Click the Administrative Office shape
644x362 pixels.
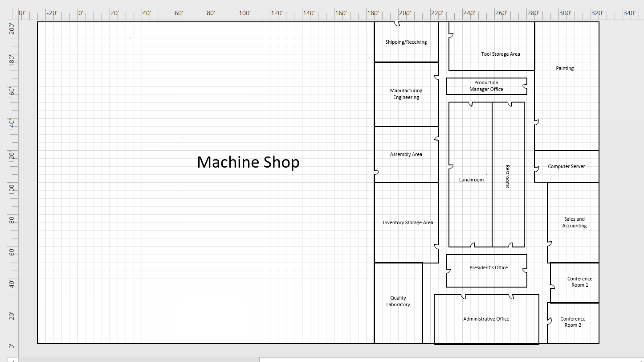(x=486, y=319)
